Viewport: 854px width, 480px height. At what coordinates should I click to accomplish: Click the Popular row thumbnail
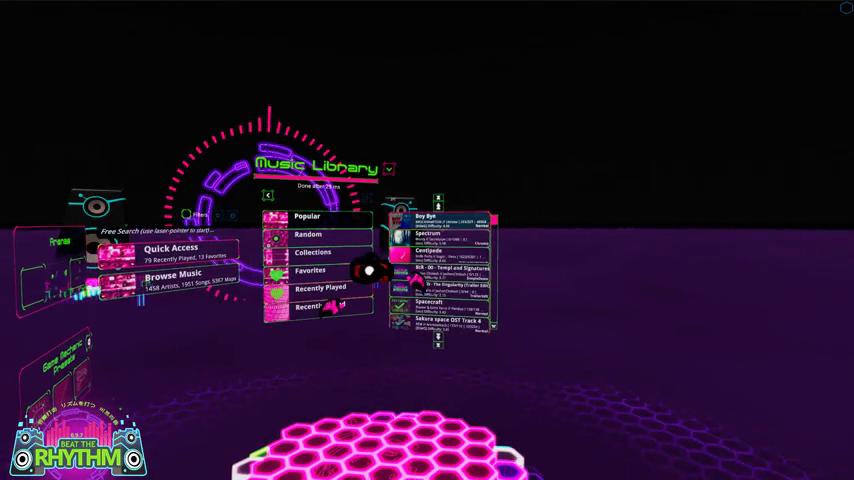pos(276,220)
